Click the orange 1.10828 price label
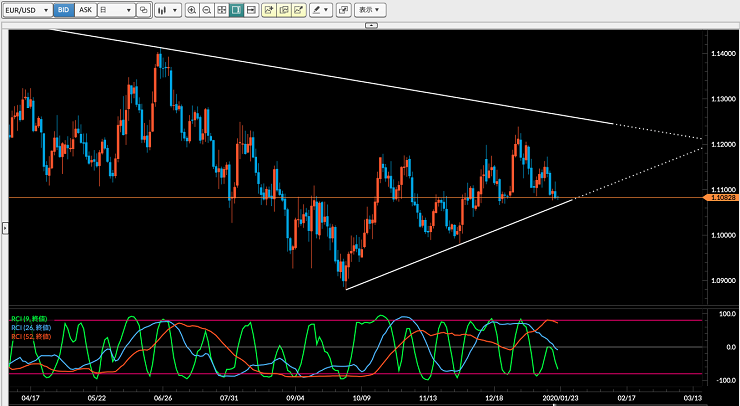The height and width of the screenshot is (406, 740). [720, 197]
